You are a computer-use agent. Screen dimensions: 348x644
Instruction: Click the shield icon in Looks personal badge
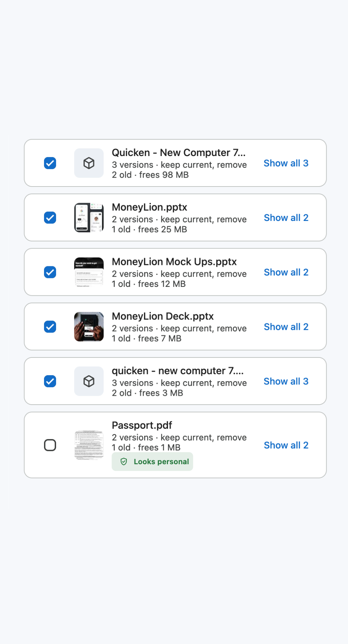click(x=124, y=461)
